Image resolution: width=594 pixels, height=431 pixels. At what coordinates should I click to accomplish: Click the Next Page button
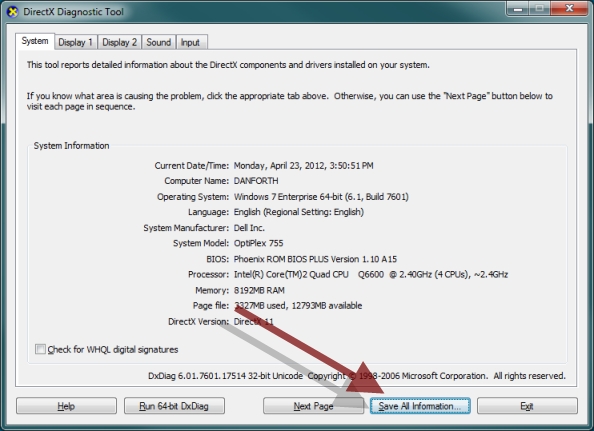(x=313, y=406)
